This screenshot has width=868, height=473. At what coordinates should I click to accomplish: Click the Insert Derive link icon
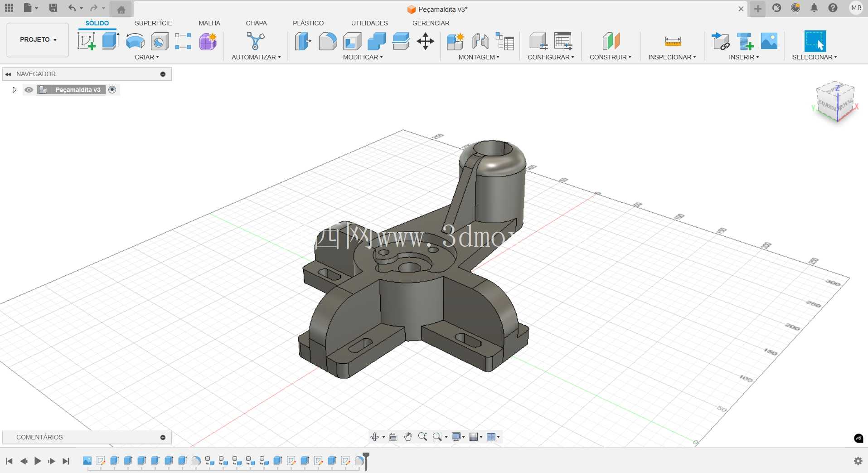[x=720, y=41]
